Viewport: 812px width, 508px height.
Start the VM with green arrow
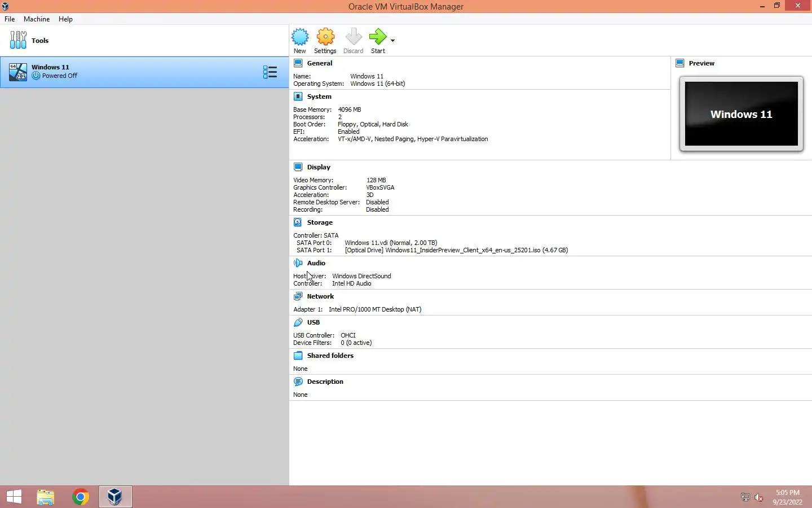tap(378, 37)
